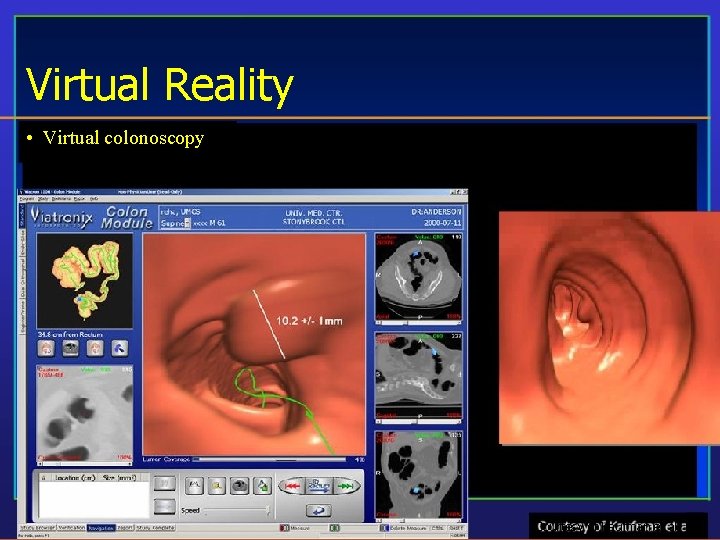Click the 34.8 cm from Rectum label
The height and width of the screenshot is (540, 720).
point(70,334)
